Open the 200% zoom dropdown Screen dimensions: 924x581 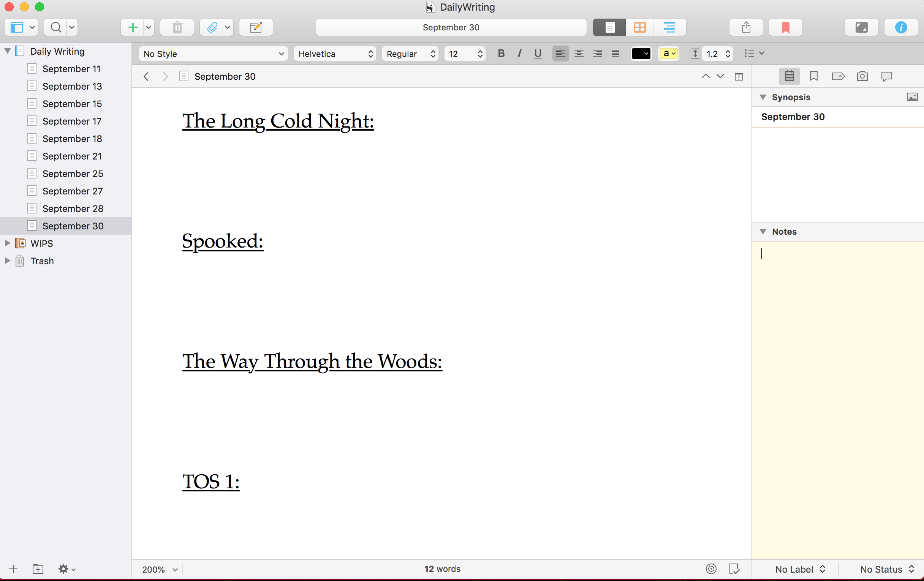(x=159, y=569)
